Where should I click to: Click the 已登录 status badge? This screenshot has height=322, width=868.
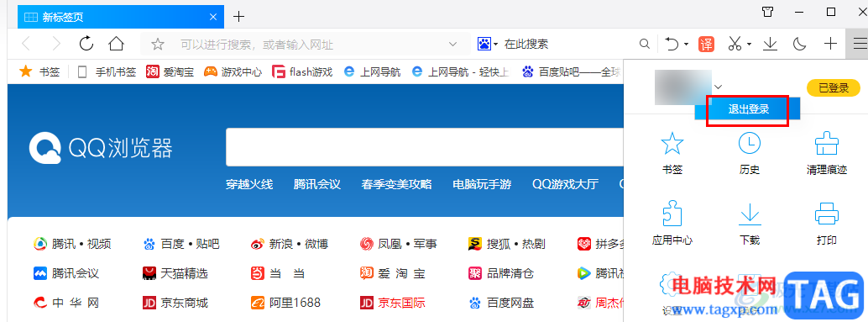click(x=834, y=87)
